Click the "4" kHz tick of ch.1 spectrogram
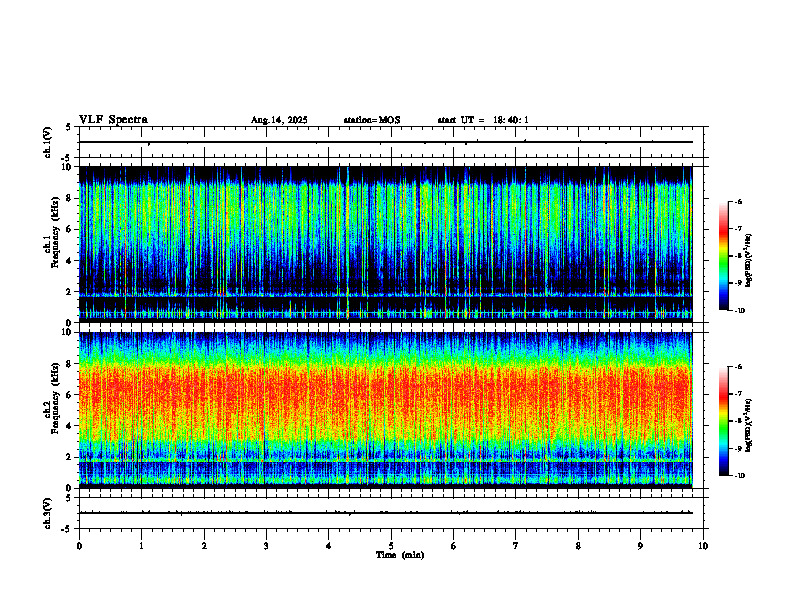792x612 pixels. [69, 261]
